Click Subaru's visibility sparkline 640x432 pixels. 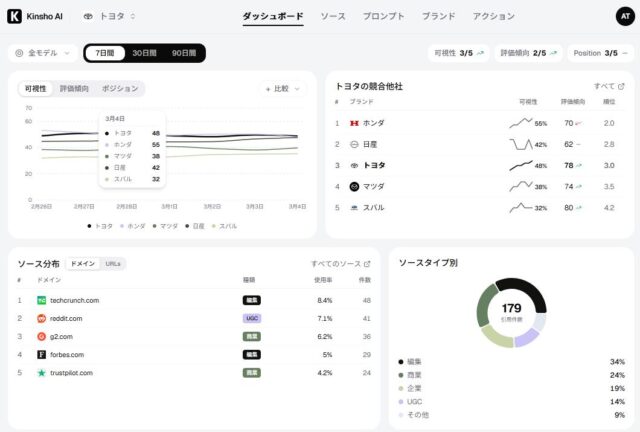(521, 207)
